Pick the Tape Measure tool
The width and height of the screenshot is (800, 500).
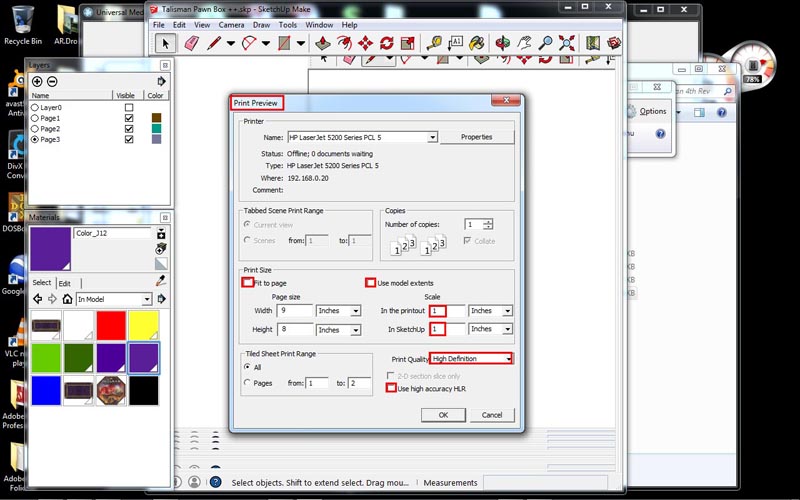coord(434,43)
